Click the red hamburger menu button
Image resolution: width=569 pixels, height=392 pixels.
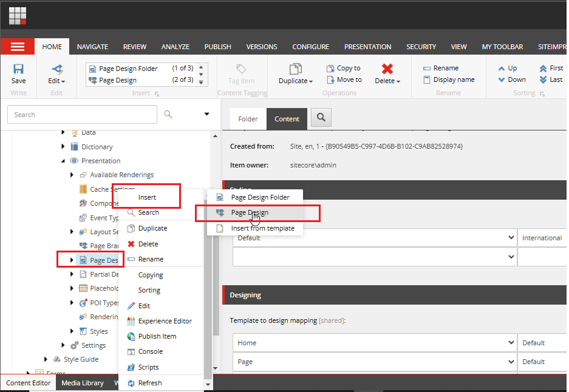pos(18,47)
